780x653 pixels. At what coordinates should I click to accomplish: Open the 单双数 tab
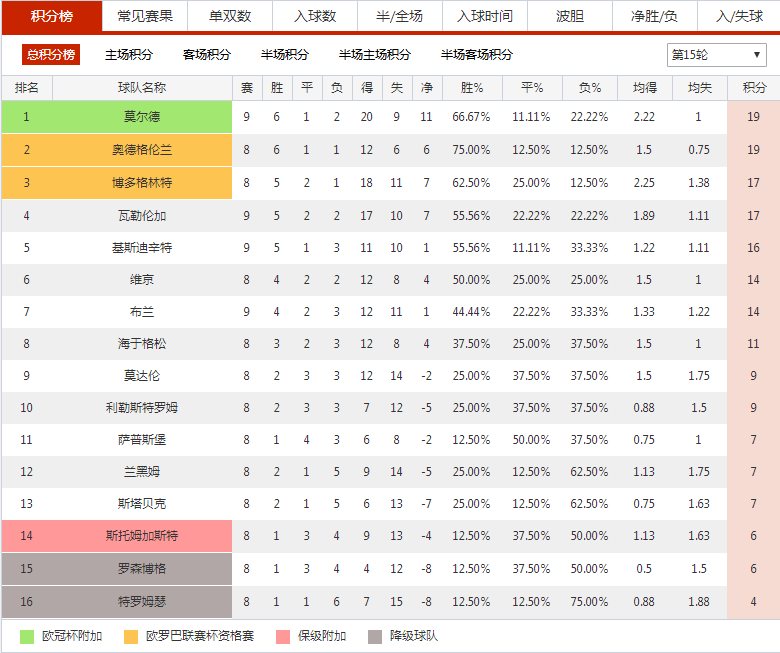click(230, 16)
